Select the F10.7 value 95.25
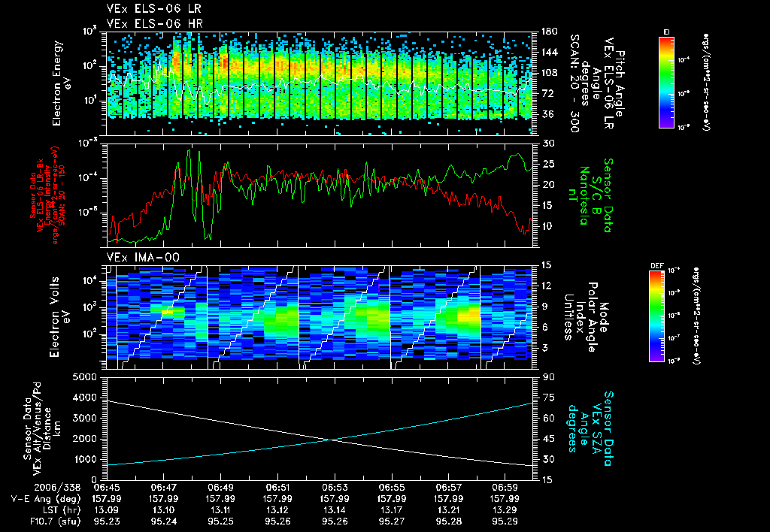 221,521
